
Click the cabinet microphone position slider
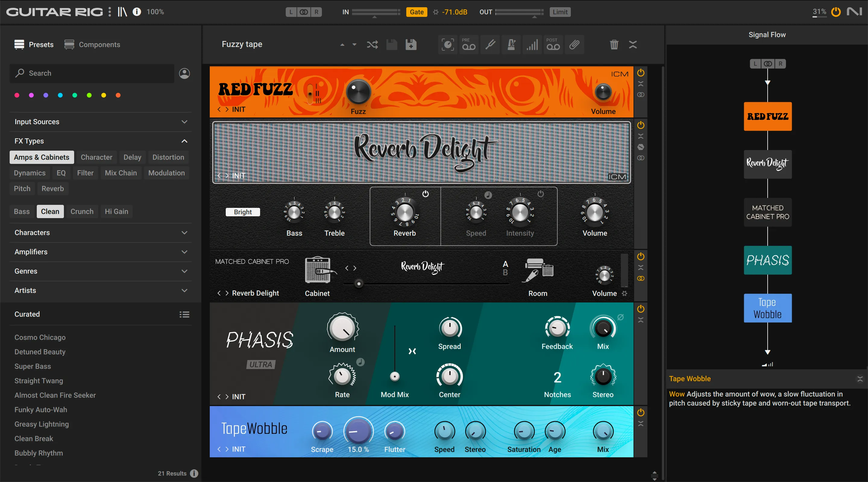pyautogui.click(x=359, y=284)
